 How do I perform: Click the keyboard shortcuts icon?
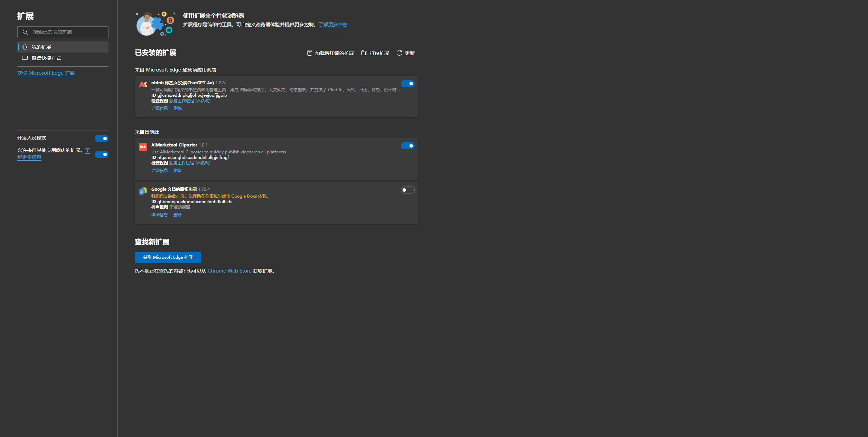click(x=25, y=58)
